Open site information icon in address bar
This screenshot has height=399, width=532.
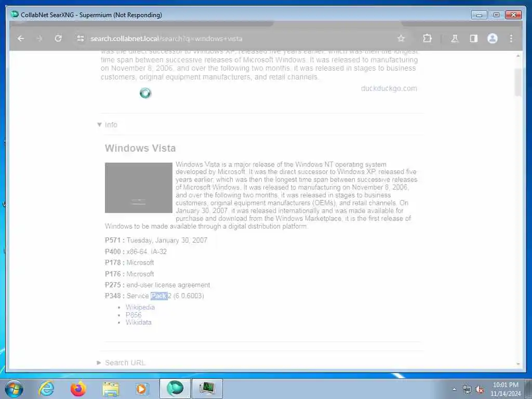(x=81, y=38)
